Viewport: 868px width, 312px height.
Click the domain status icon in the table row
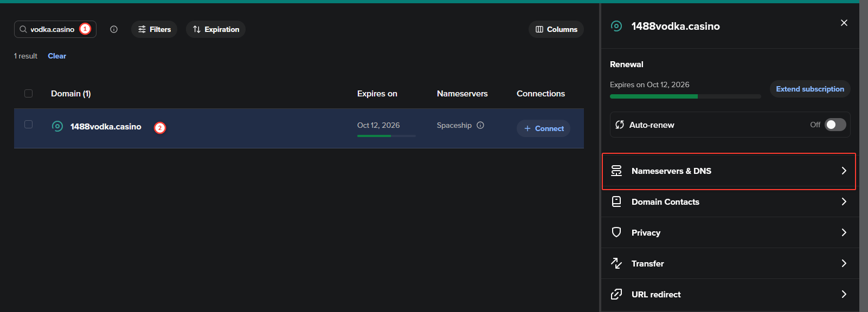tap(57, 126)
